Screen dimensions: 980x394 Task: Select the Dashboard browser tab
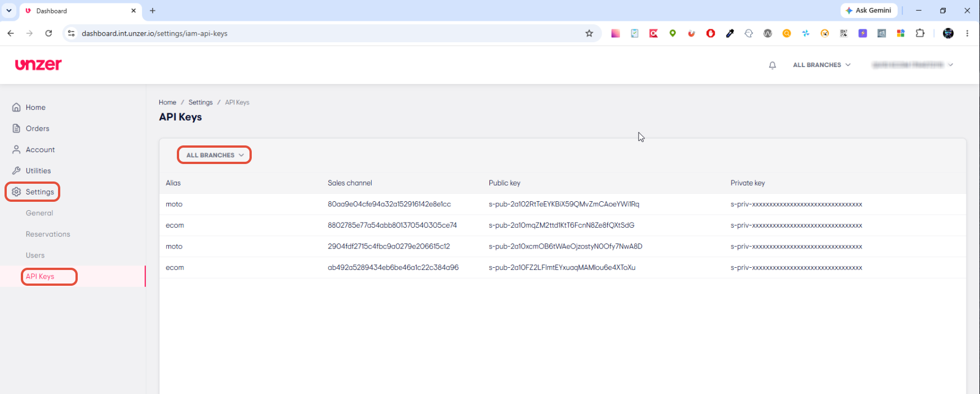tap(79, 11)
